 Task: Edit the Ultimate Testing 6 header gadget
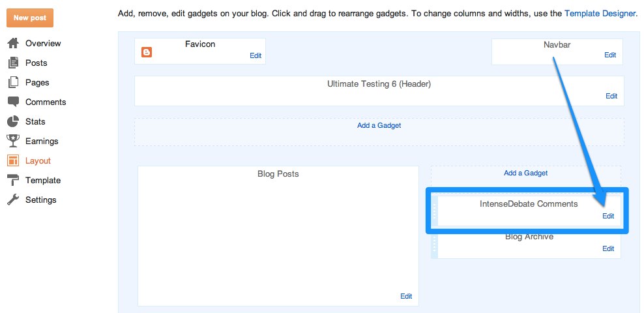[611, 97]
